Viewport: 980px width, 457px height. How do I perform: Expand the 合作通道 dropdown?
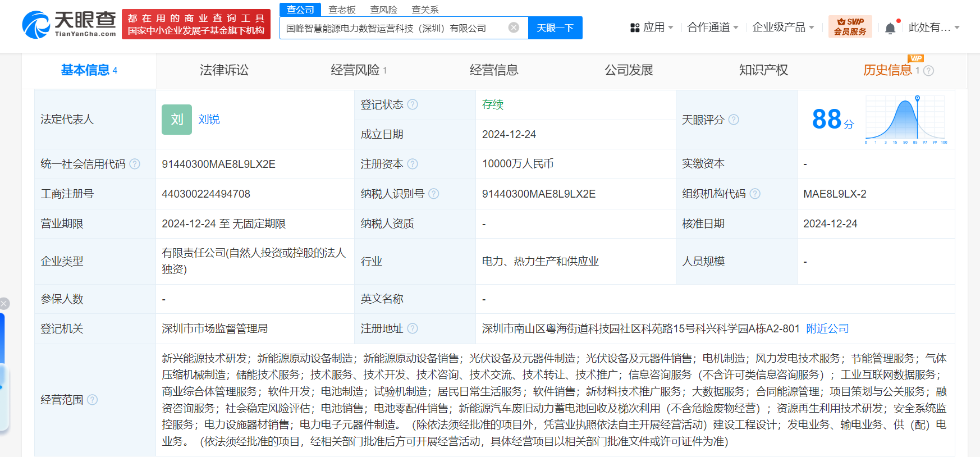pos(712,28)
